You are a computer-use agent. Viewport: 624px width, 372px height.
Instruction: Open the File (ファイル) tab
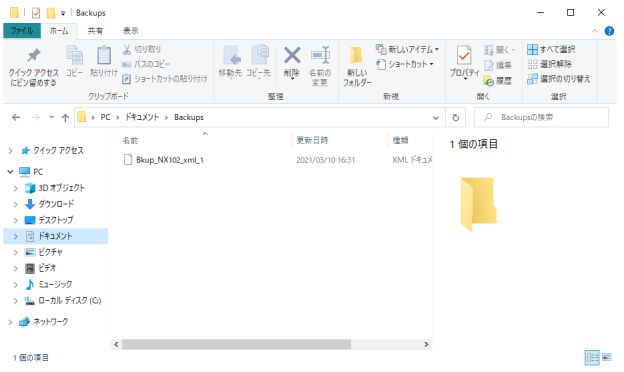pyautogui.click(x=22, y=31)
